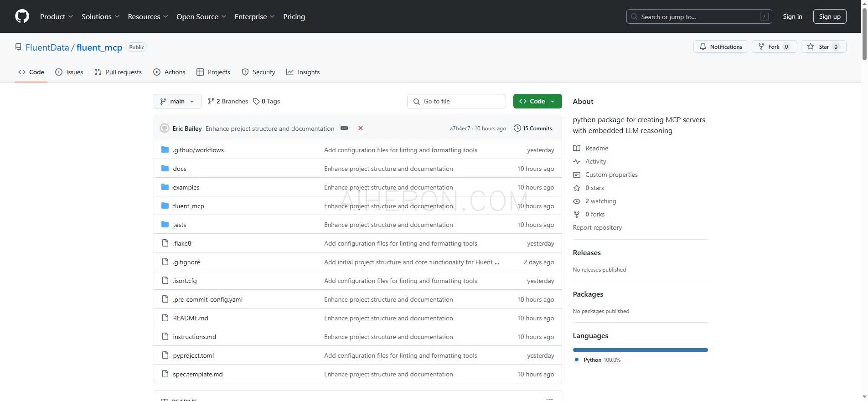Open the Releases heading link
Screen dimensions: 868x401
(587, 252)
